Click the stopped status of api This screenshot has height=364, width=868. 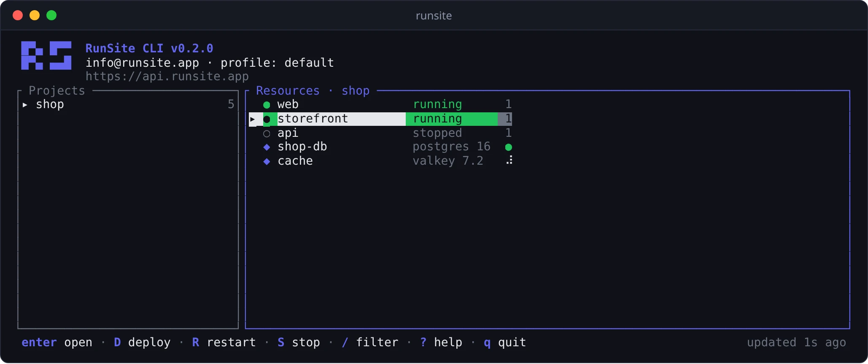[x=437, y=133]
